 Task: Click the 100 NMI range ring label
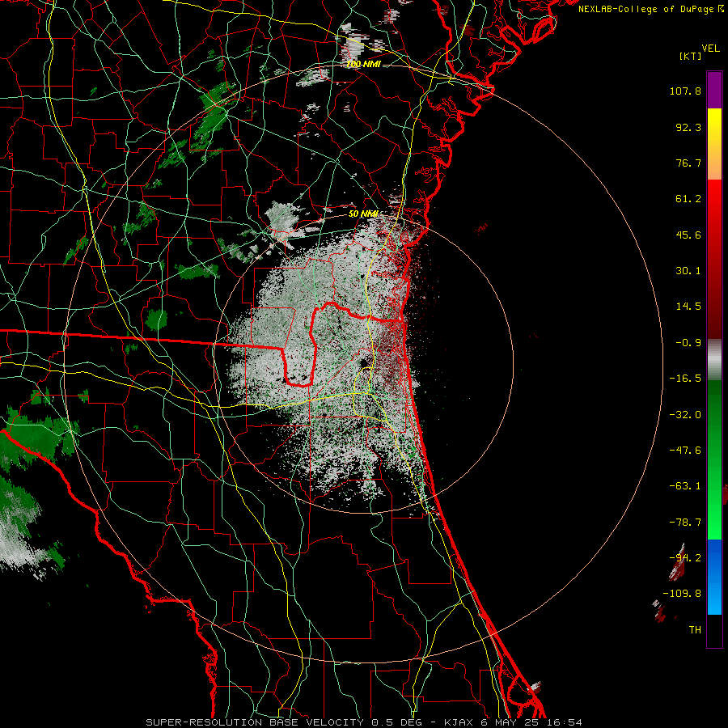(363, 65)
